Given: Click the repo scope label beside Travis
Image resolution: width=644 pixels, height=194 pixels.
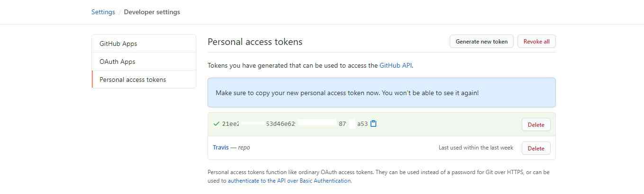Looking at the screenshot, I should tap(244, 148).
